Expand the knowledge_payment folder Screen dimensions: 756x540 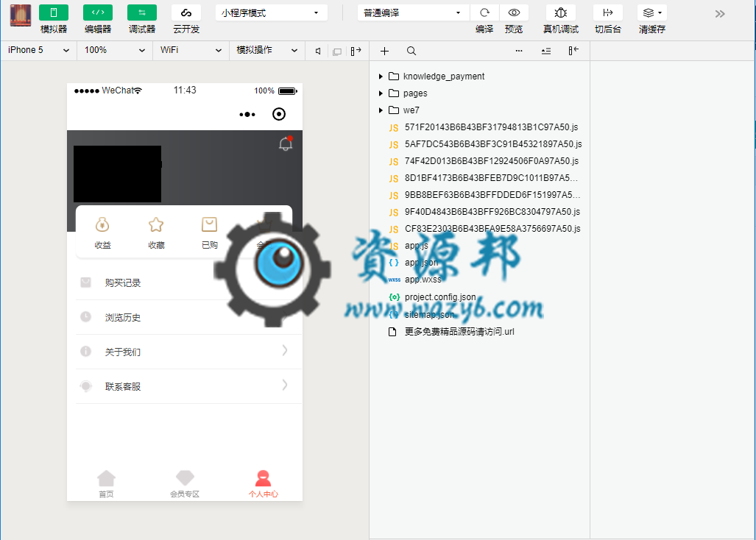pyautogui.click(x=381, y=76)
